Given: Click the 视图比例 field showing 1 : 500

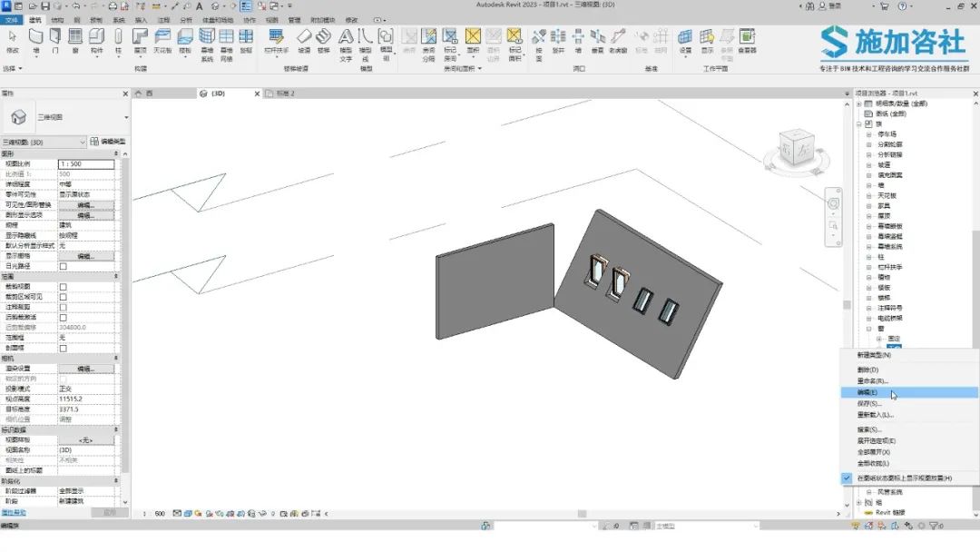Looking at the screenshot, I should (x=86, y=163).
